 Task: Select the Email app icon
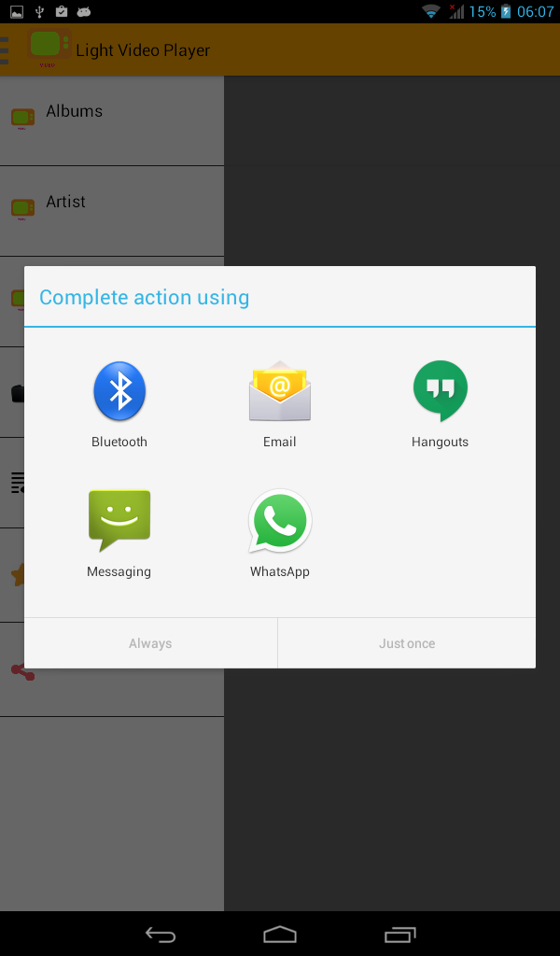[x=280, y=403]
